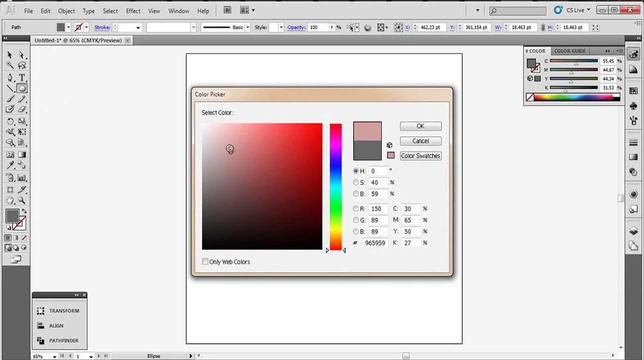The height and width of the screenshot is (360, 644).
Task: Select the Magic Wand tool
Action: click(x=10, y=65)
